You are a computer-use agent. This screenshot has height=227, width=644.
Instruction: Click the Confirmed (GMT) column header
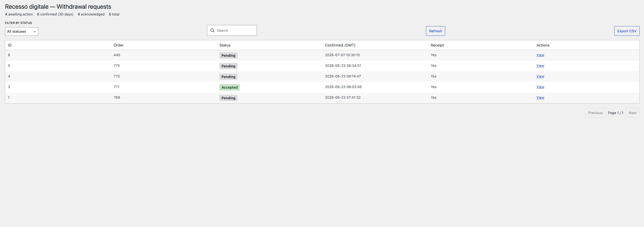[x=340, y=45]
